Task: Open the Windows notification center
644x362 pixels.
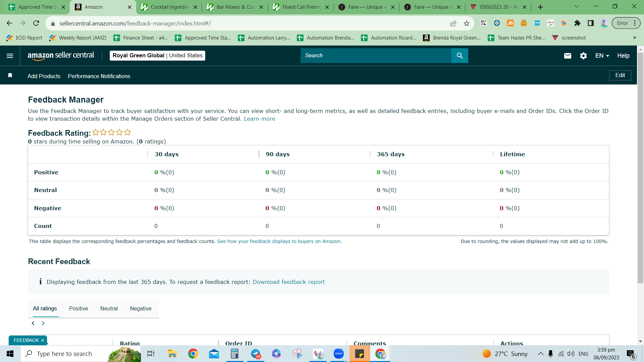Action: 631,354
